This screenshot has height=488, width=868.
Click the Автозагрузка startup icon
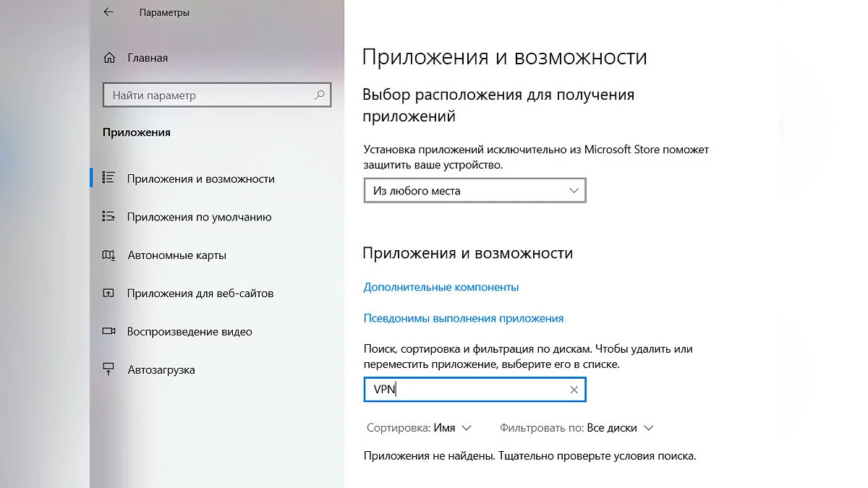pos(109,369)
